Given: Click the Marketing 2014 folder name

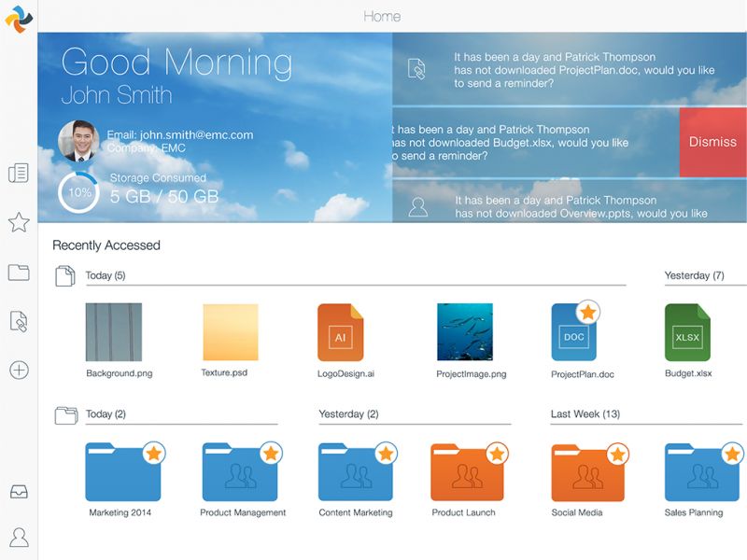Looking at the screenshot, I should (120, 512).
